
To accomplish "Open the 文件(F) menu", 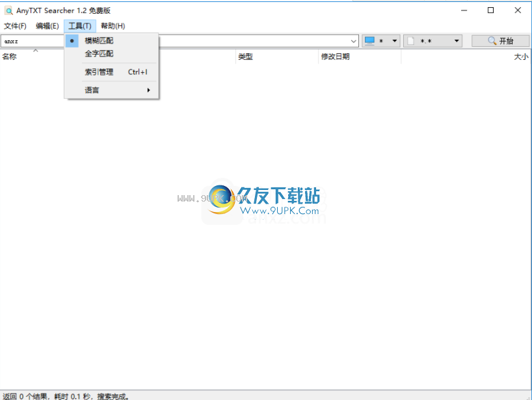I will pos(15,26).
